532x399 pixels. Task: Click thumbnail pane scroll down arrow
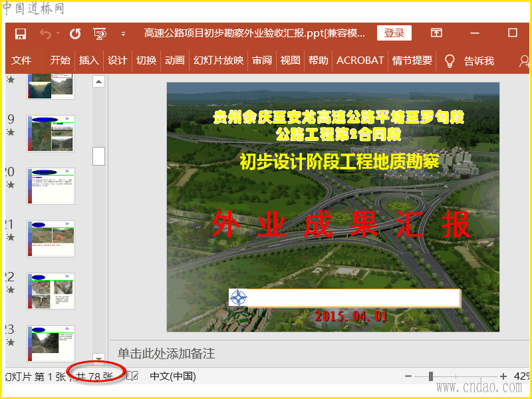click(98, 358)
